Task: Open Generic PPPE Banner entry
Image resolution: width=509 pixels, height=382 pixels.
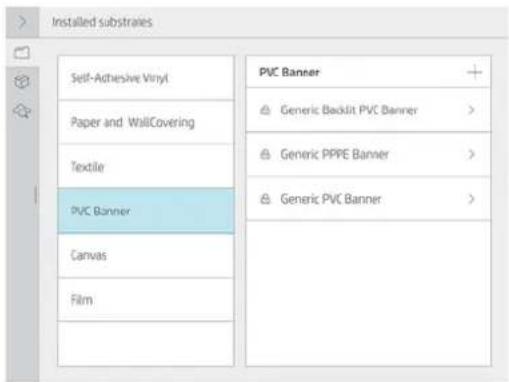Action: pyautogui.click(x=368, y=154)
